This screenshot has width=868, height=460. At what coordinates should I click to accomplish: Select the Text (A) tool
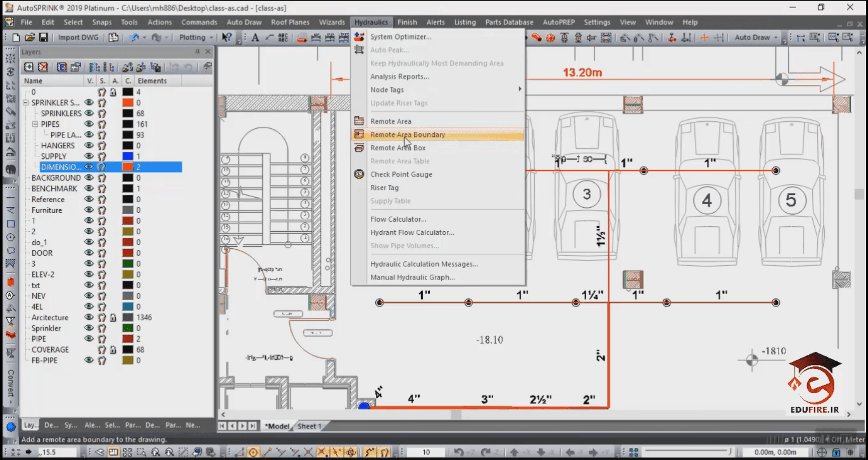[255, 37]
